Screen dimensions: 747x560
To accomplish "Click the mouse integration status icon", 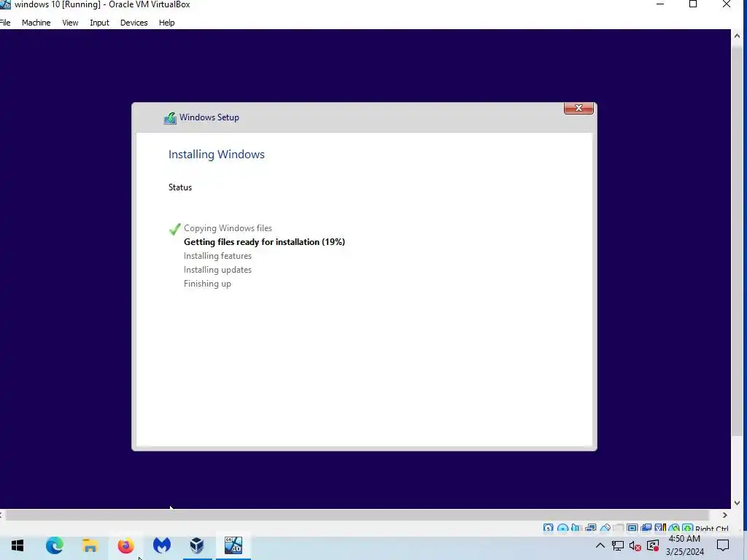I will [x=673, y=528].
